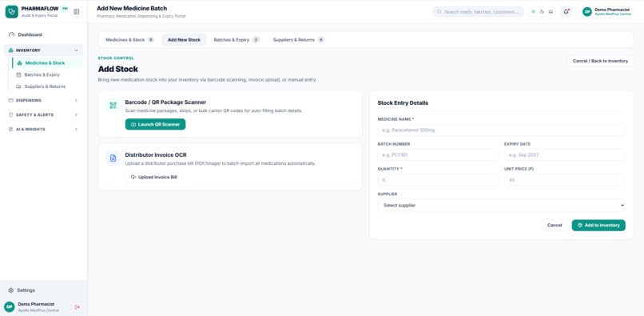Click the Batch Number input field
The height and width of the screenshot is (316, 644).
[x=438, y=155]
